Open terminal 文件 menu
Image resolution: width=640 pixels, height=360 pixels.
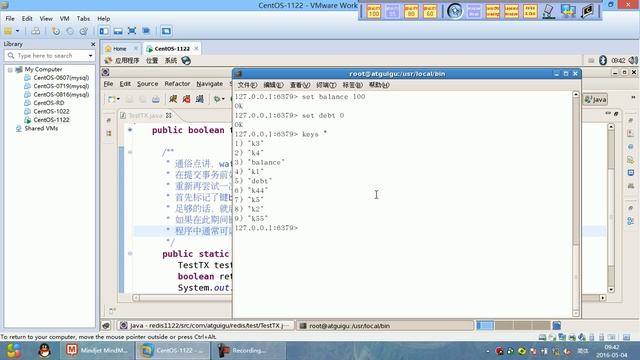[x=247, y=85]
